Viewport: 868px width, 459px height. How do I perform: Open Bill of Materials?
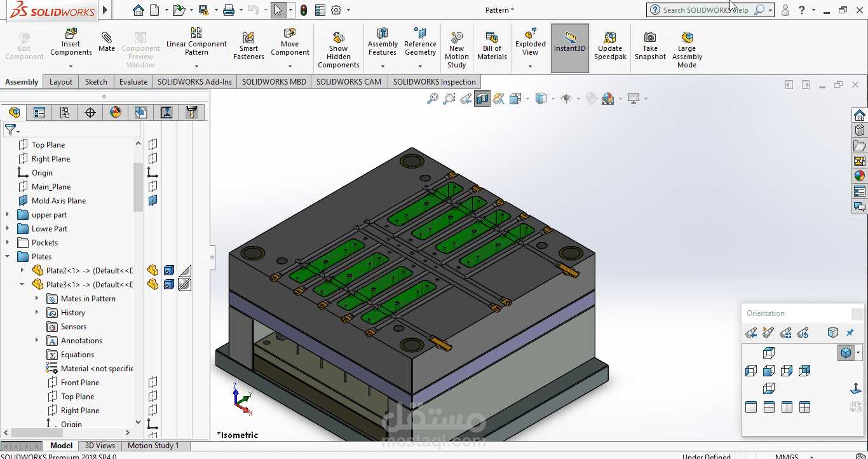click(492, 46)
